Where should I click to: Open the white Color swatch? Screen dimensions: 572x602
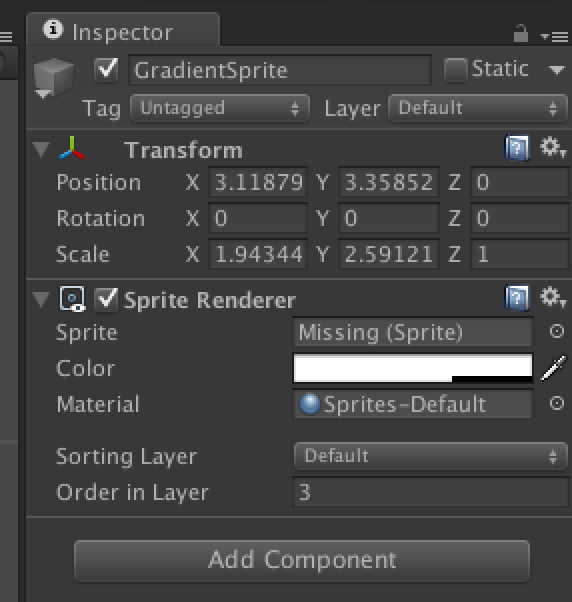pos(413,368)
